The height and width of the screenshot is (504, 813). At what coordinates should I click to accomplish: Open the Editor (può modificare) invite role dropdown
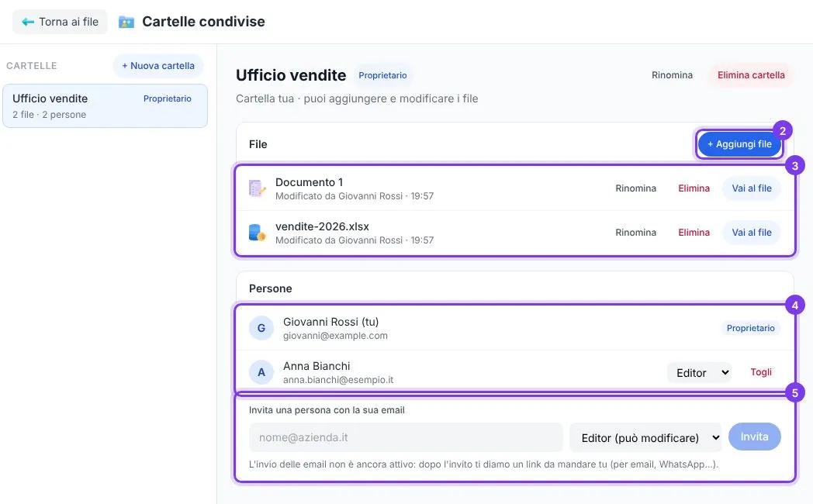pos(645,437)
